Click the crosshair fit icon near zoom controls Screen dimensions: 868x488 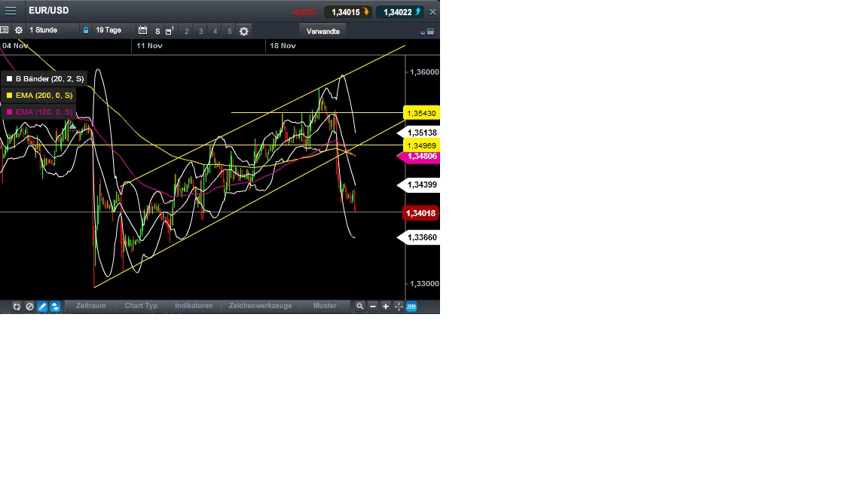pyautogui.click(x=398, y=306)
